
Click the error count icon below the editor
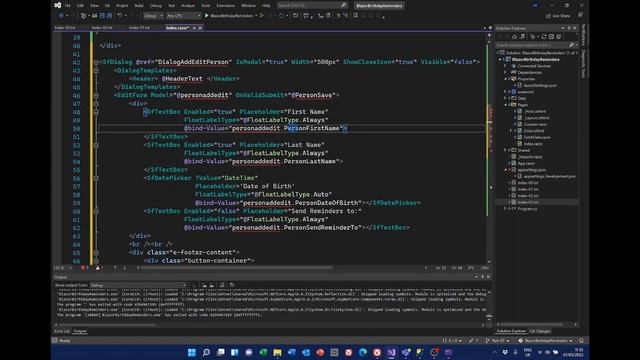pyautogui.click(x=83, y=268)
